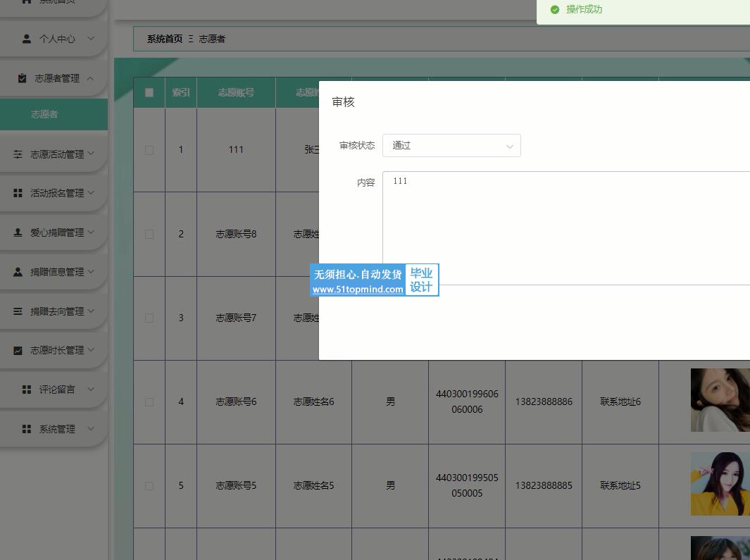Expand the 捐赠去向管理 chevron

91,311
